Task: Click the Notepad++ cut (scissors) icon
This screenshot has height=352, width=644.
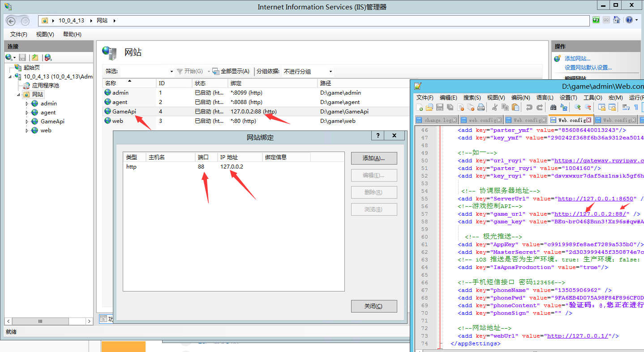Action: (x=495, y=107)
